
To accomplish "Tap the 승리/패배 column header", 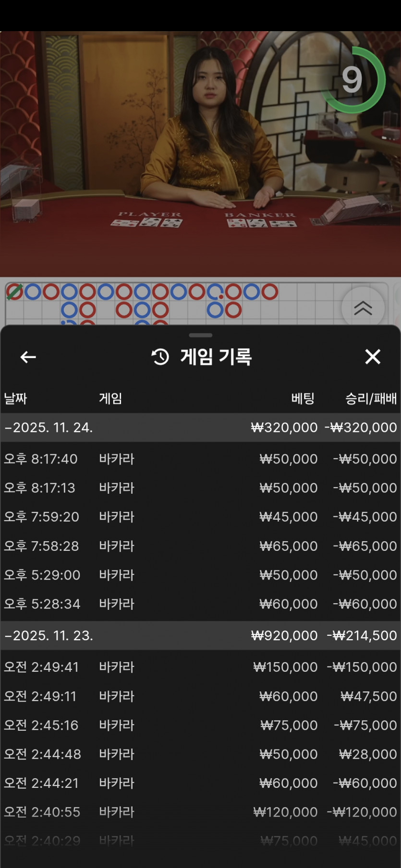I will 371,398.
